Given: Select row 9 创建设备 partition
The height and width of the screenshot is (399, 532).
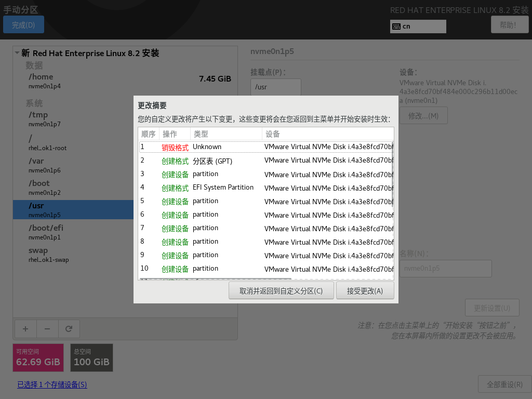Looking at the screenshot, I should point(265,255).
